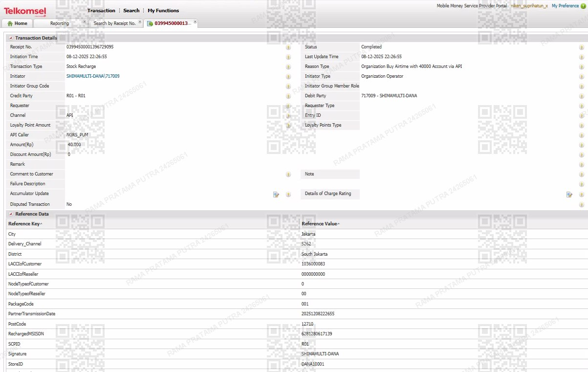
Task: Click the Transaction Type value Stock Recharge
Action: point(81,66)
